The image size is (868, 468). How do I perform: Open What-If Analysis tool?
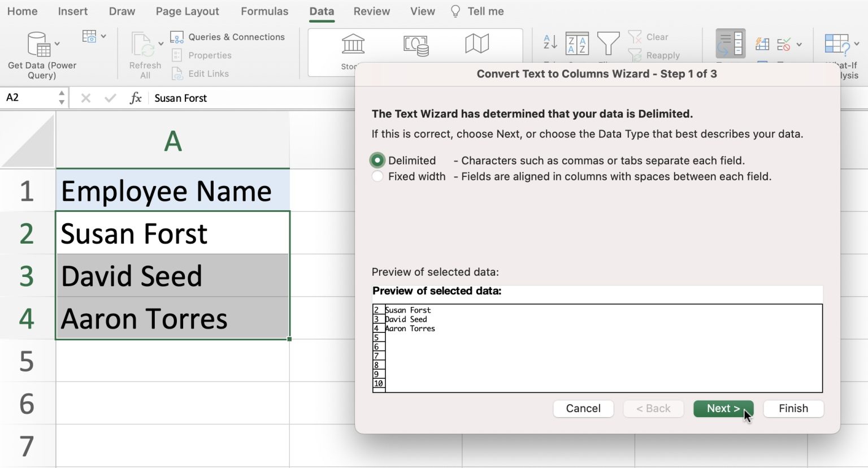tap(837, 44)
